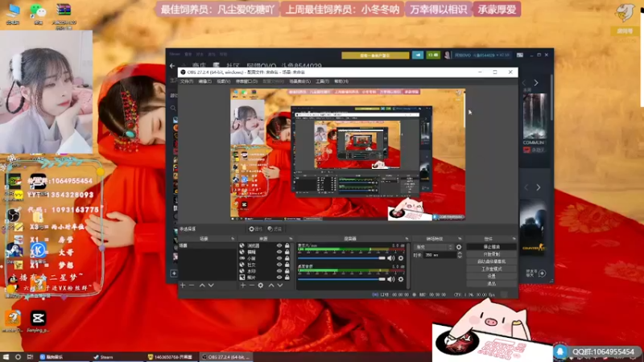Mute the 桌面音频 speaker icon
The width and height of the screenshot is (644, 362).
tap(390, 279)
